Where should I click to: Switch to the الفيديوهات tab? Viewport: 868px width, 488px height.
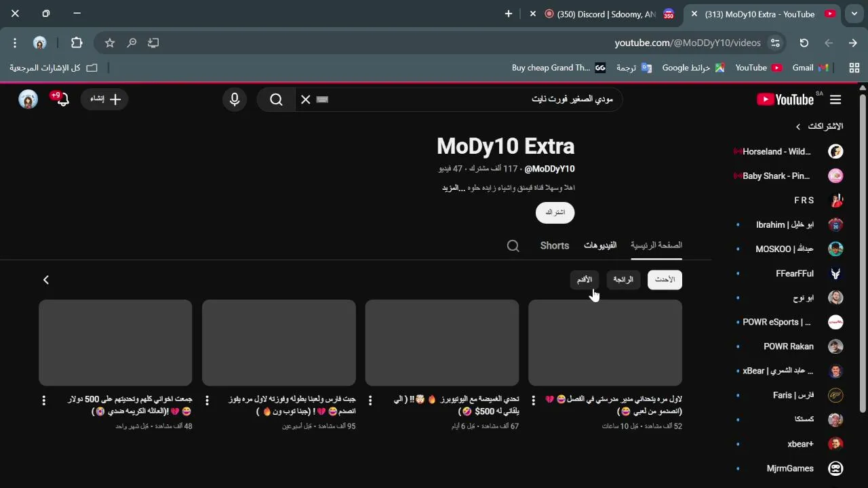(x=600, y=245)
